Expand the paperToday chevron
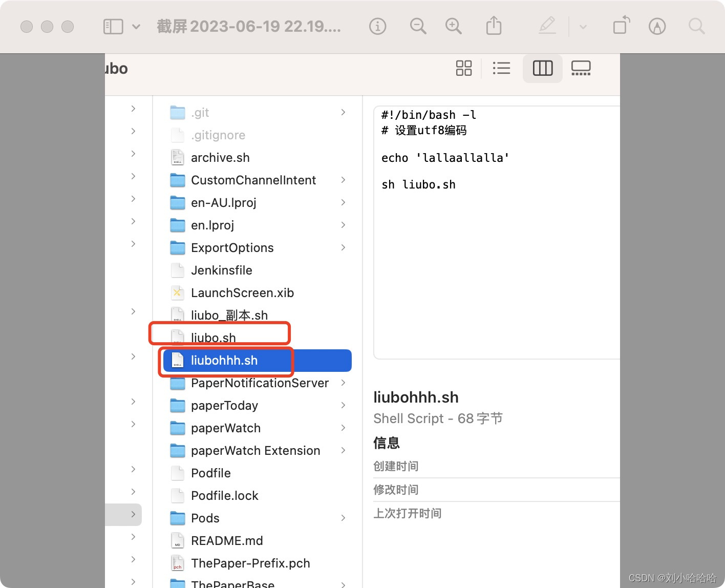725x588 pixels. click(x=343, y=405)
